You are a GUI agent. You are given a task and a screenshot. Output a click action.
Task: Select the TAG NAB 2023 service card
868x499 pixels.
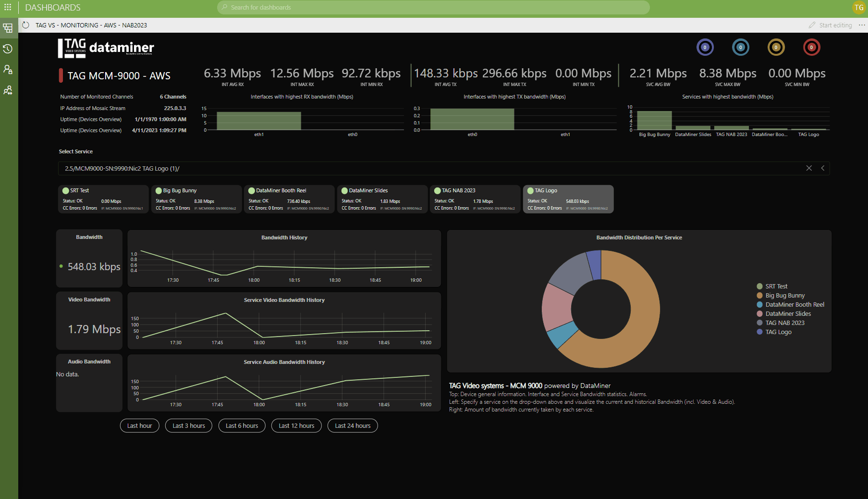[475, 199]
